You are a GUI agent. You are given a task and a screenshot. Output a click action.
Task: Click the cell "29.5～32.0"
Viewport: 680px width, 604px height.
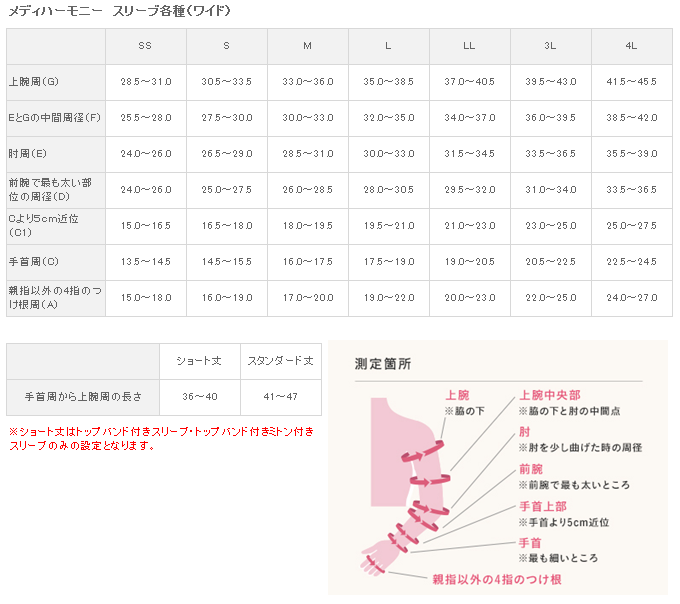pos(470,189)
